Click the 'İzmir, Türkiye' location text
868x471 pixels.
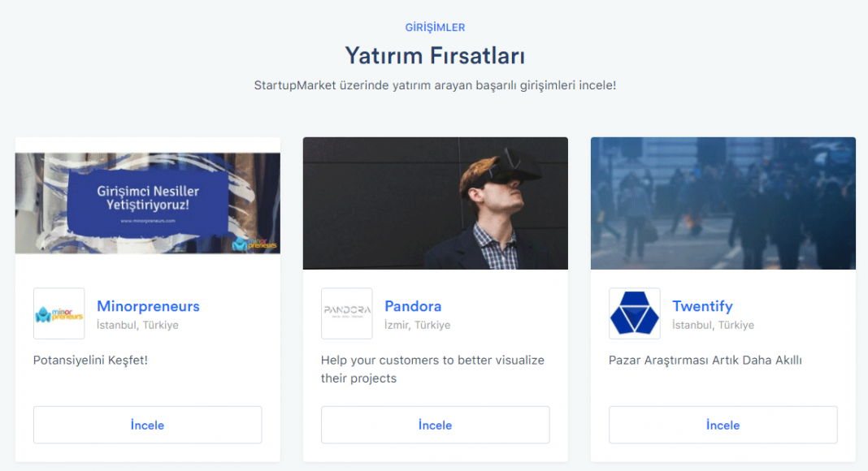(x=418, y=325)
